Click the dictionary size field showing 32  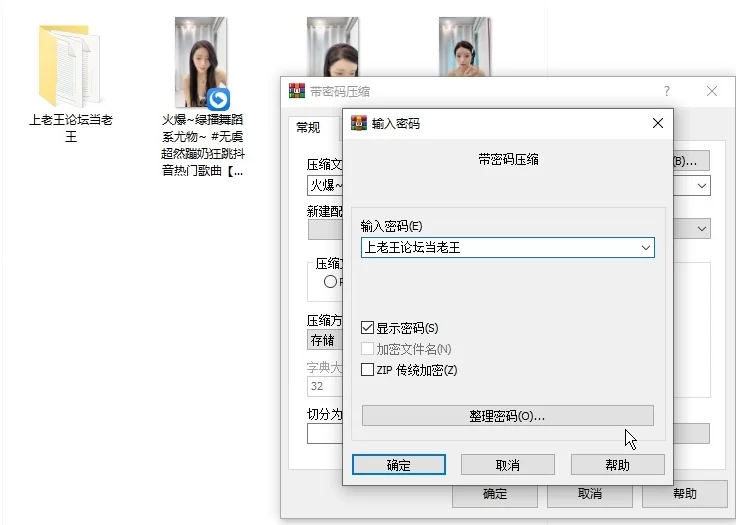[325, 386]
